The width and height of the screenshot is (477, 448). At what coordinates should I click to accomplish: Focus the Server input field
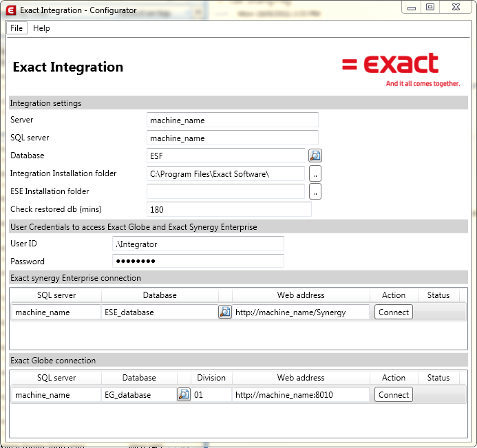(233, 120)
